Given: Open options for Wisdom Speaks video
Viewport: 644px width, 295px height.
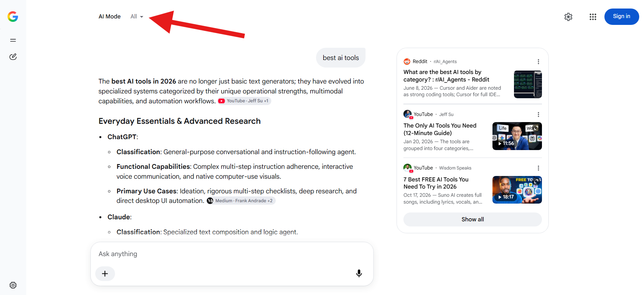Looking at the screenshot, I should click(x=538, y=168).
